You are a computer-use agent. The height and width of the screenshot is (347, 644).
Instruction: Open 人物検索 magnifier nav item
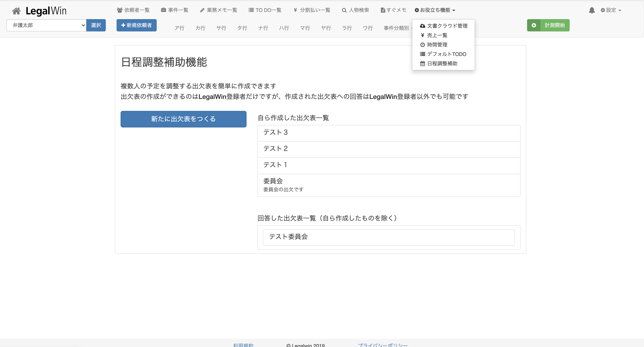click(355, 10)
